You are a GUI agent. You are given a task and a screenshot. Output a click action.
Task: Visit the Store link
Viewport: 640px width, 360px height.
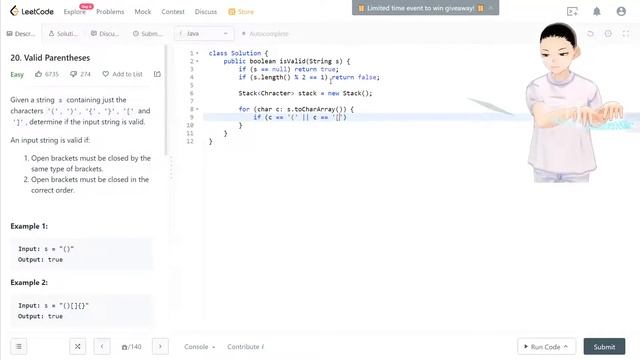241,12
